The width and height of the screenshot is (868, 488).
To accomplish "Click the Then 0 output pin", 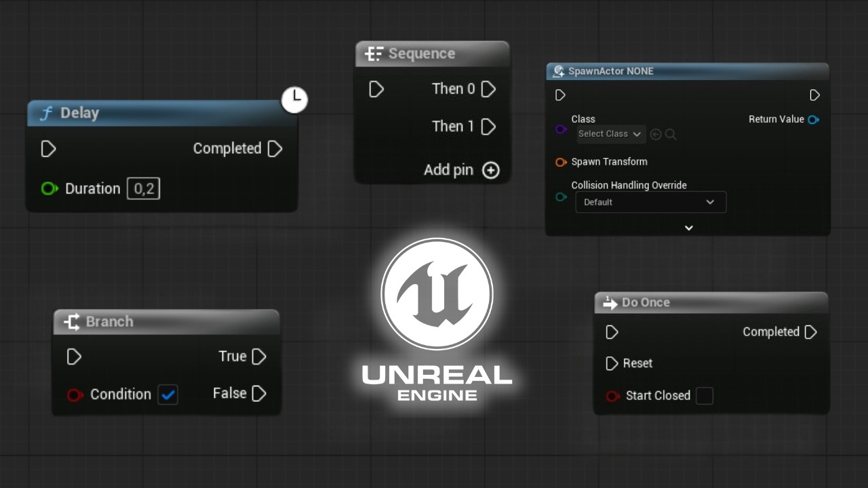I will pos(488,89).
